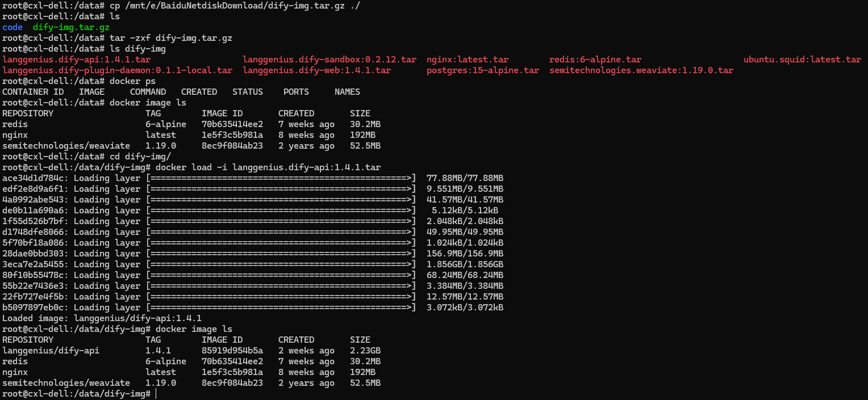Viewport: 868px width, 400px height.
Task: Click the postgres:15-alpine.tar archive name
Action: 483,70
